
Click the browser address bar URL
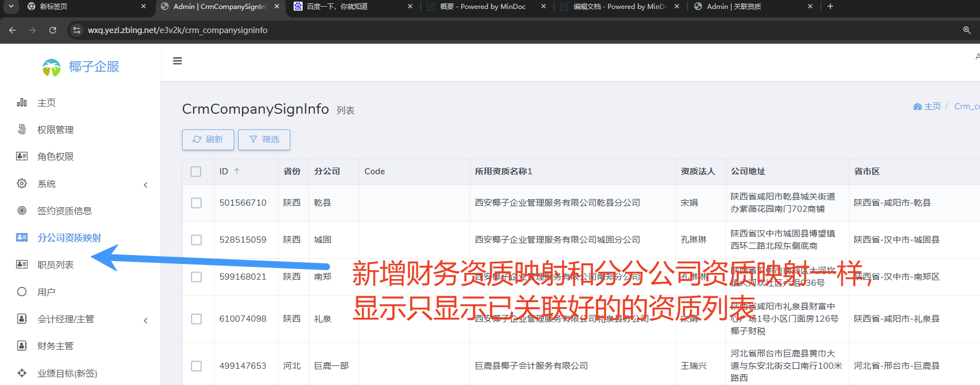pos(178,30)
